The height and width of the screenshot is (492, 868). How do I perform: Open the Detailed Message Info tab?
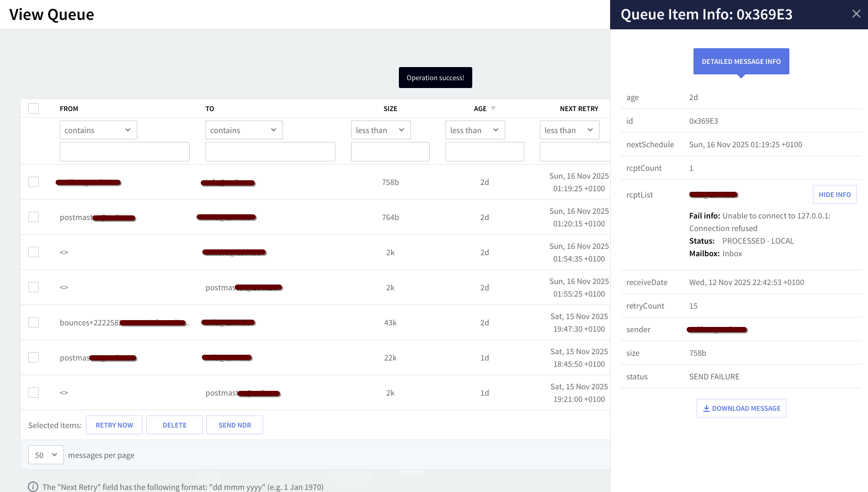pos(741,61)
